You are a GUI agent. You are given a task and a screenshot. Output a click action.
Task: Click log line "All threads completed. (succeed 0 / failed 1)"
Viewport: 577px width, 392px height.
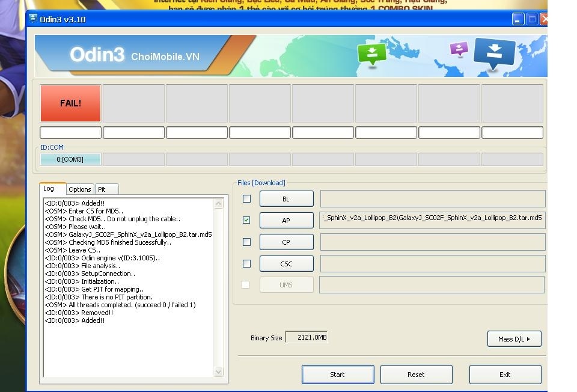tap(120, 305)
